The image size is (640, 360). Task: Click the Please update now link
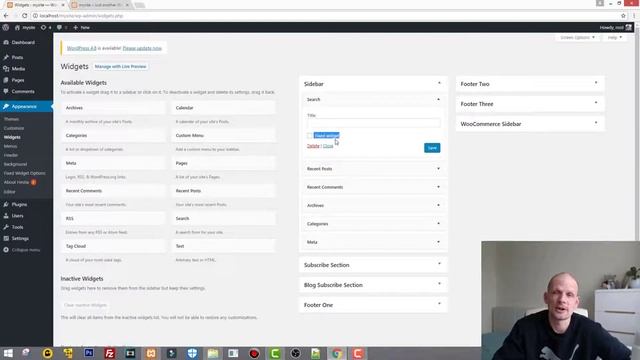tap(142, 48)
